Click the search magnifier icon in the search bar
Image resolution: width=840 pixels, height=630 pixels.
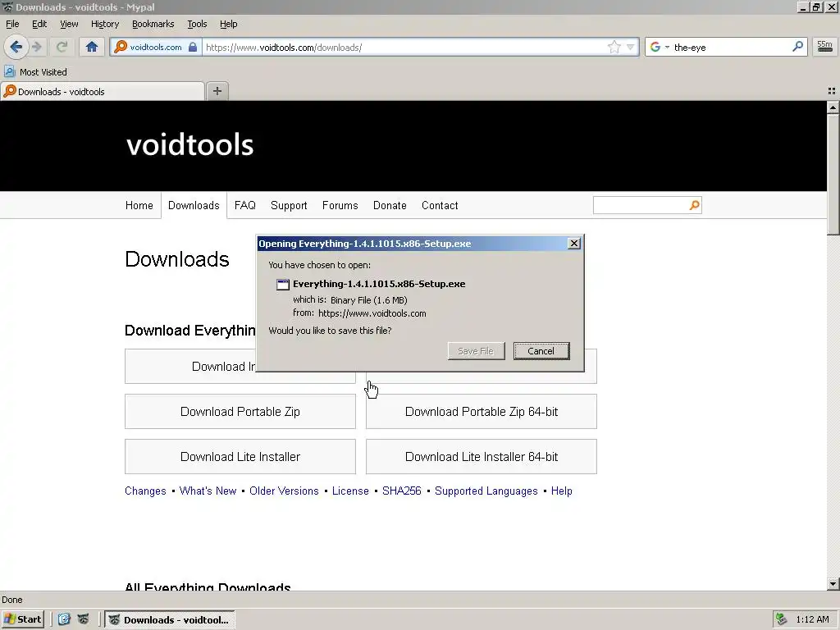point(797,47)
